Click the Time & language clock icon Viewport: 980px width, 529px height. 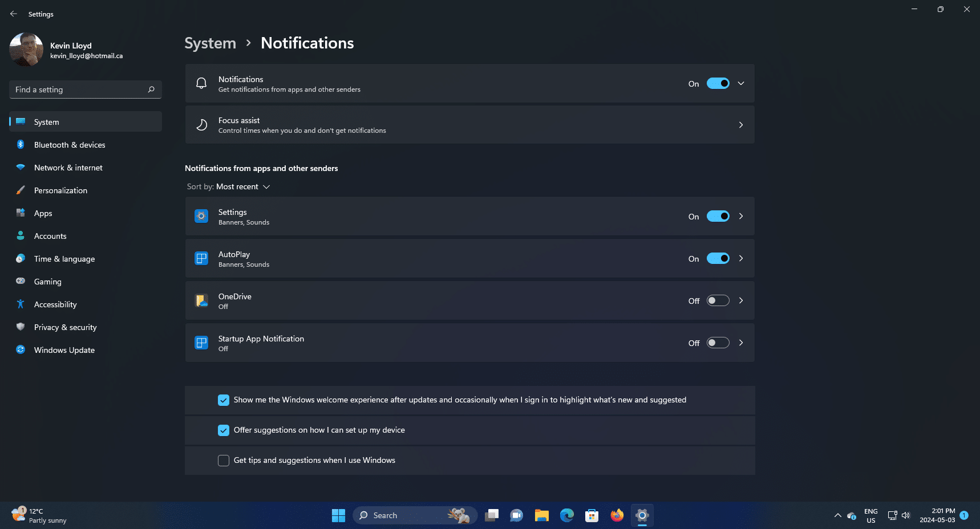21,259
